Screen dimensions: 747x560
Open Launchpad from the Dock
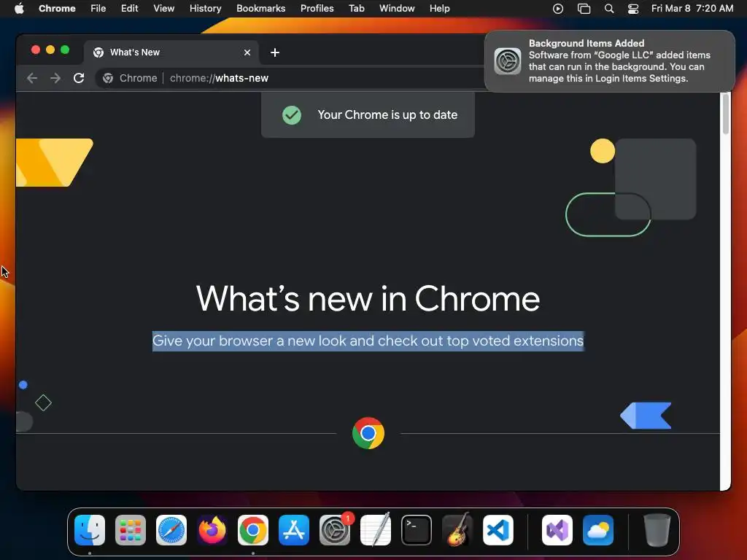pos(130,530)
